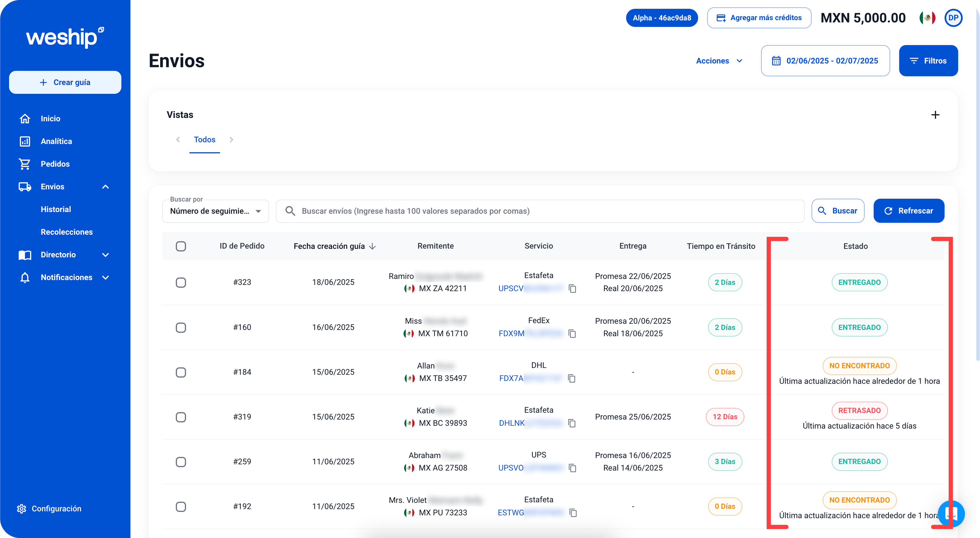Select the Todos view tab
Screen dimensions: 980x538
coord(205,139)
